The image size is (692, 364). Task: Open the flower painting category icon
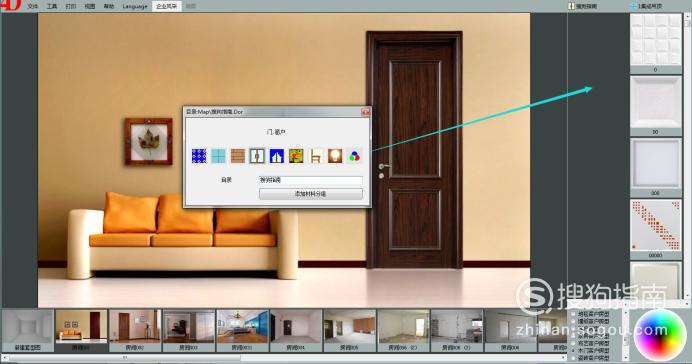click(x=296, y=156)
